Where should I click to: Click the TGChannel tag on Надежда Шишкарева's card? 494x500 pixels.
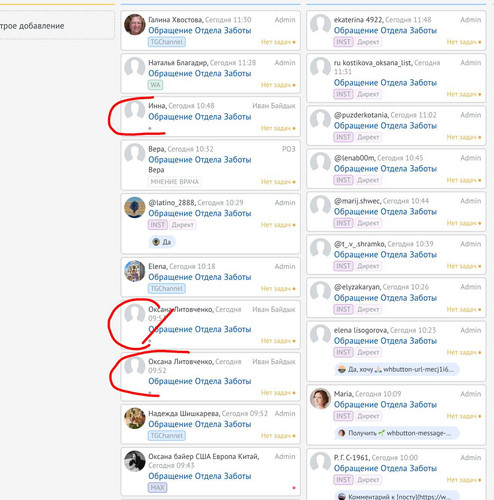[167, 436]
